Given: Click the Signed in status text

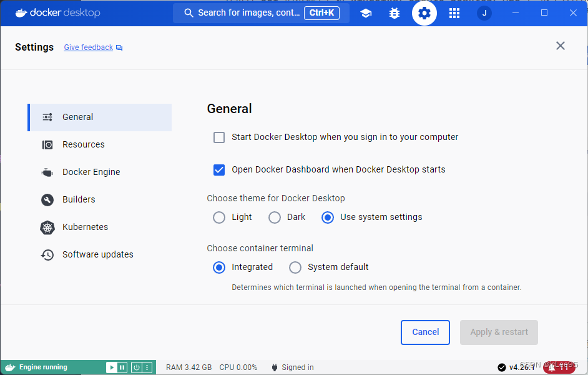Looking at the screenshot, I should pos(298,367).
